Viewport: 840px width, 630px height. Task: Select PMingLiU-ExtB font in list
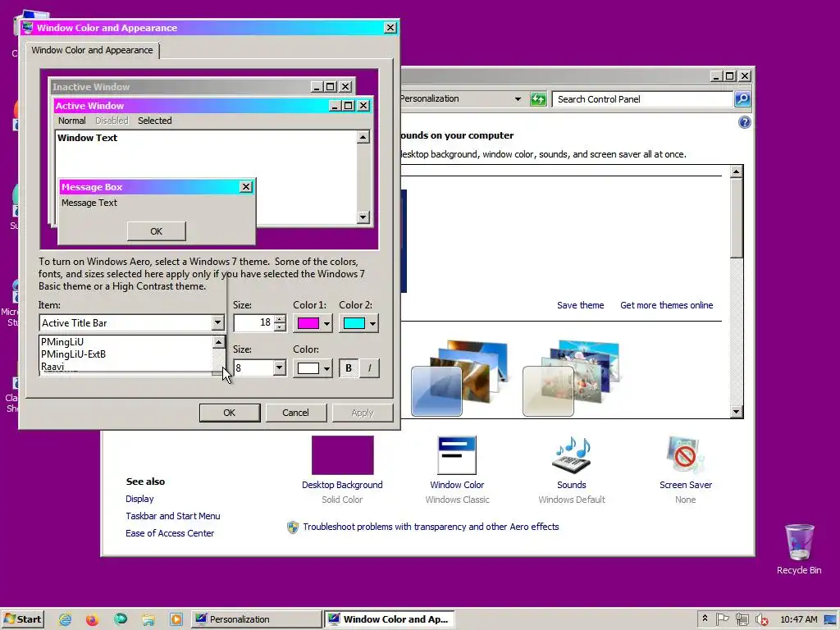(x=126, y=354)
